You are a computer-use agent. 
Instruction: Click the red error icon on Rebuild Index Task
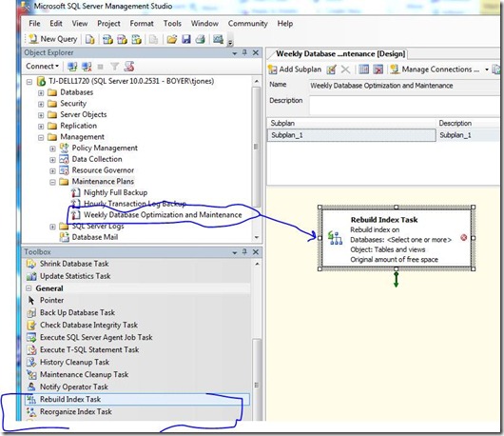[463, 237]
